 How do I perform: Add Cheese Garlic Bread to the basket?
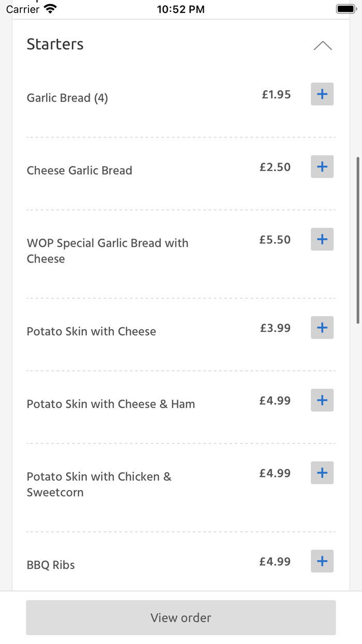322,167
